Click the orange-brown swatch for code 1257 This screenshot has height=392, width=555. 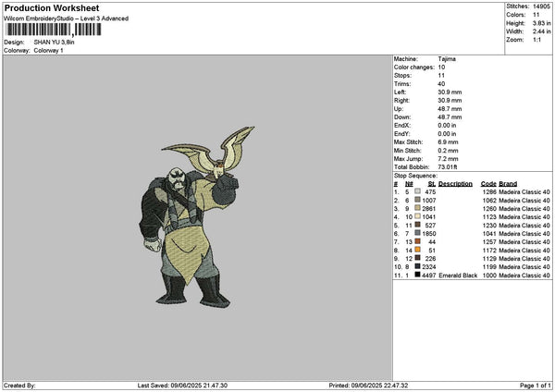(418, 241)
